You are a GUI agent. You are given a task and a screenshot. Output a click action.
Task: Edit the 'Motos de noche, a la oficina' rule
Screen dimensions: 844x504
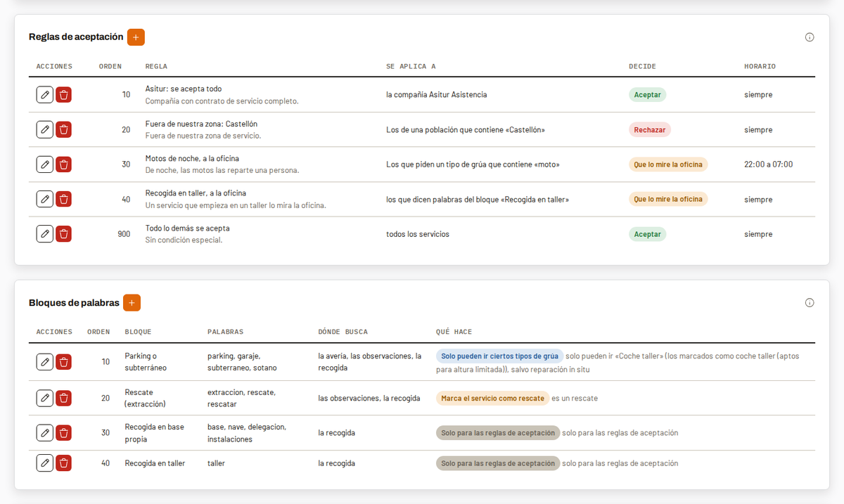click(x=45, y=164)
